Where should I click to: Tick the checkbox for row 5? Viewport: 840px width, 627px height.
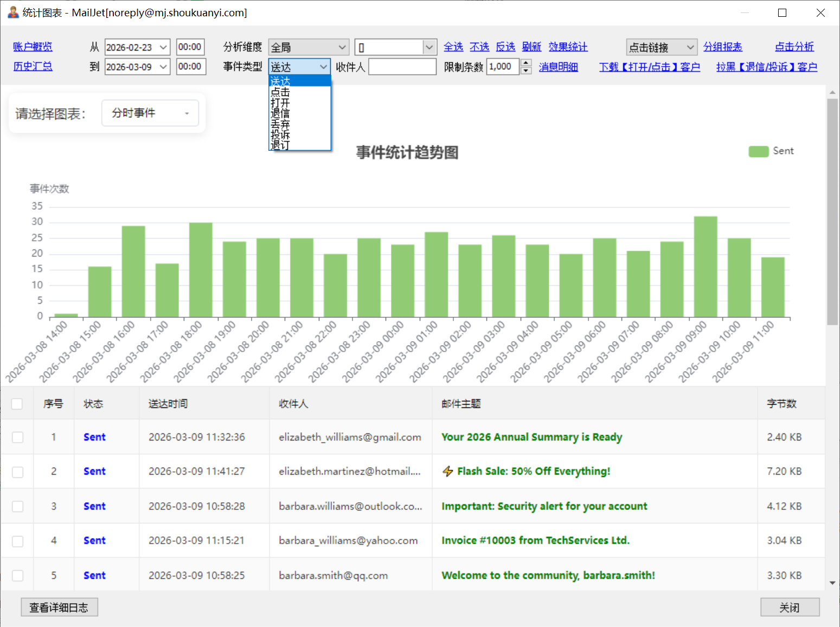(18, 575)
